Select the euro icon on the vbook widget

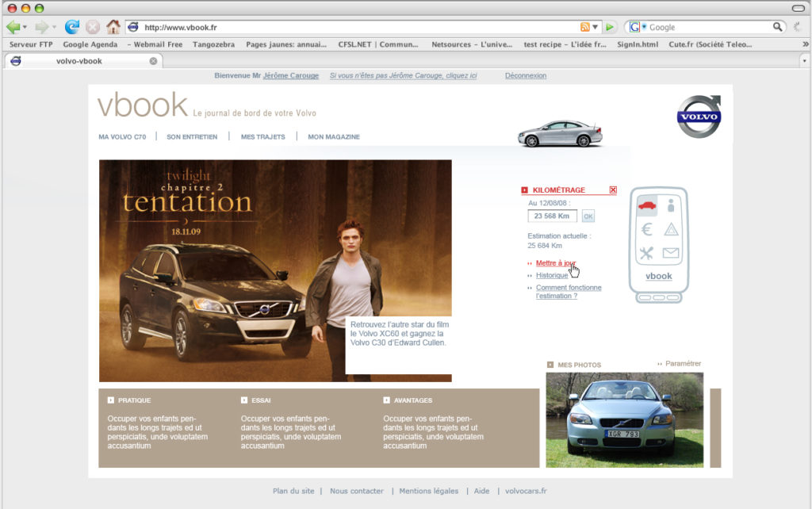tap(646, 229)
